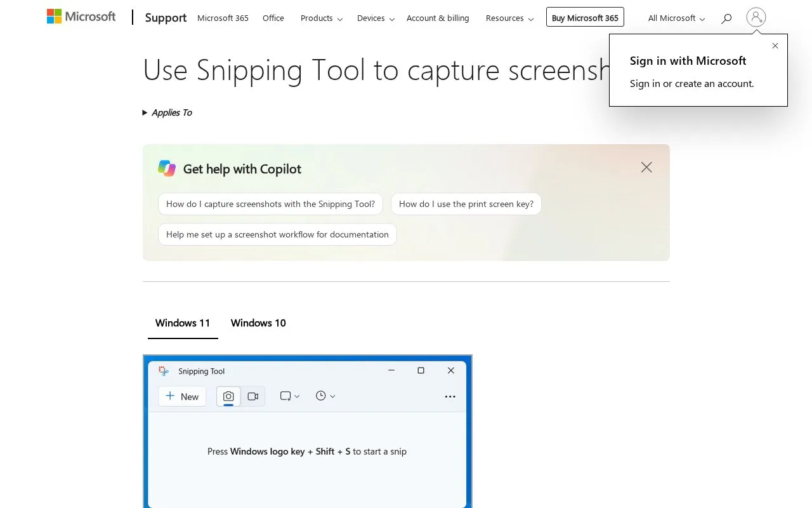The image size is (812, 508).
Task: Open the search magnifier icon
Action: 726,18
